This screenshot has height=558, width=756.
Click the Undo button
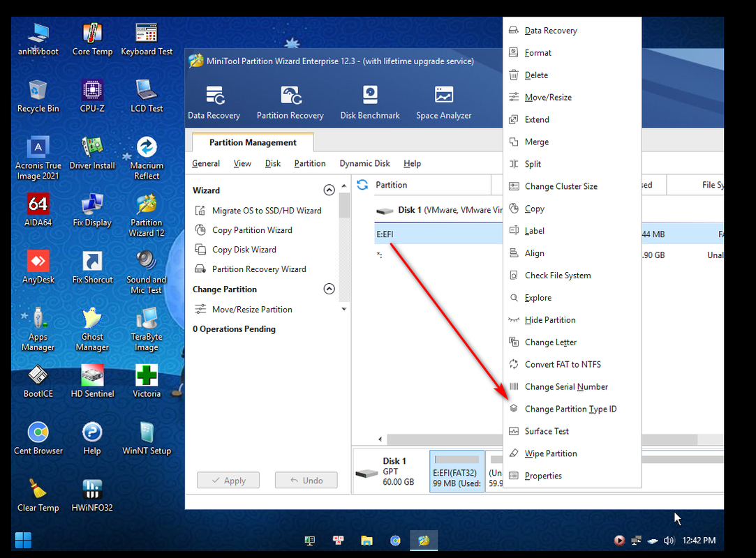pos(306,480)
